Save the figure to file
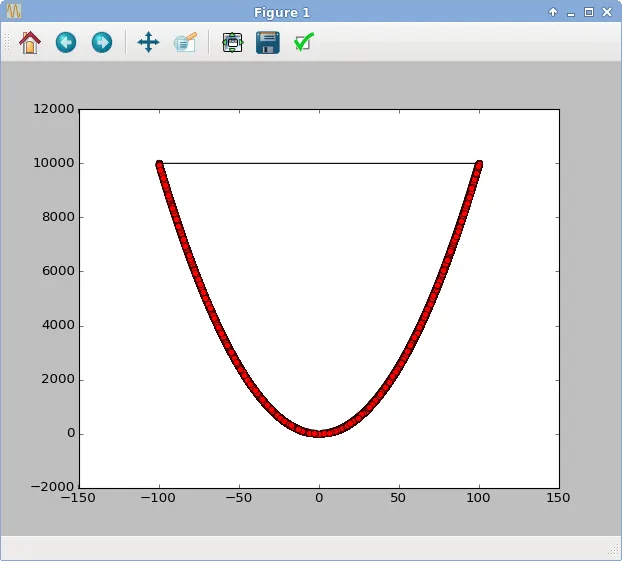622x561 pixels. click(x=268, y=42)
